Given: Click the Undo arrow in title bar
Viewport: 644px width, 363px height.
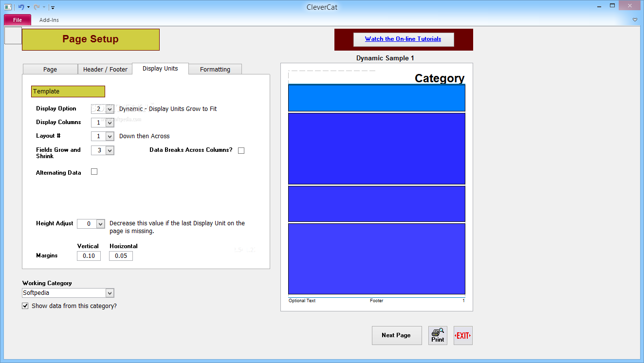Looking at the screenshot, I should pyautogui.click(x=21, y=7).
